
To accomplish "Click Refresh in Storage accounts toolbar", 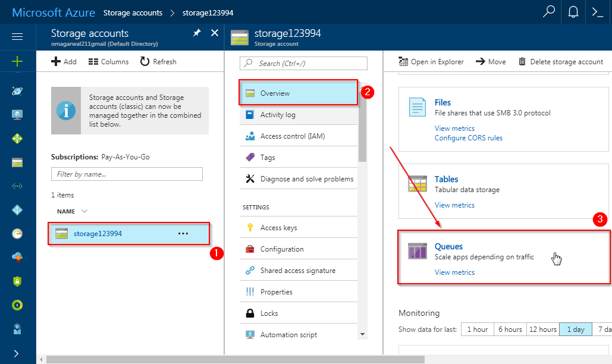I will 158,62.
